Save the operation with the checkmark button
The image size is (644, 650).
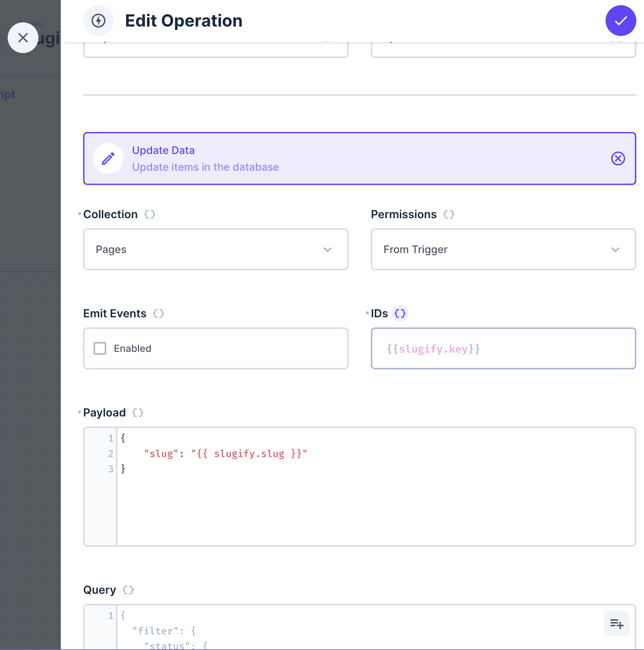pos(620,21)
